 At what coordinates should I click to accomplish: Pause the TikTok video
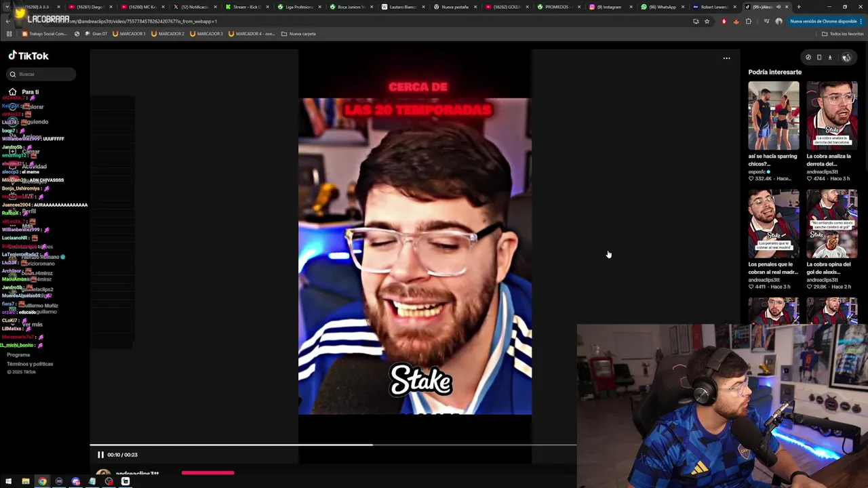[100, 455]
